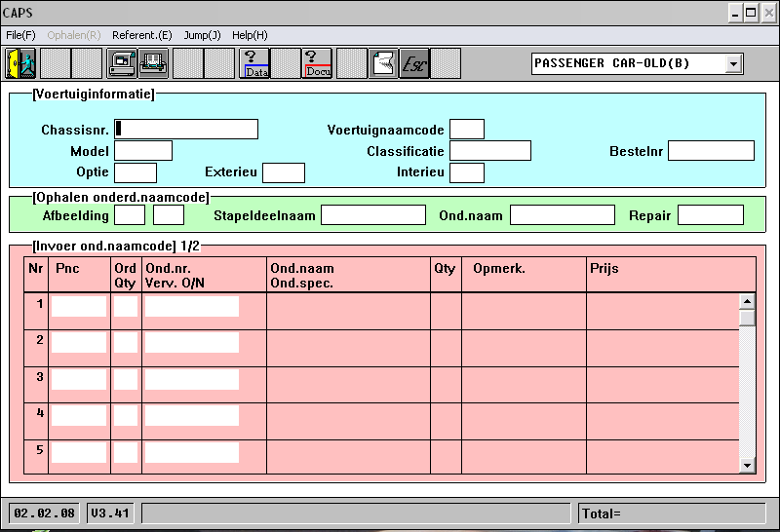Open the Docu help icon
This screenshot has height=532, width=780.
pyautogui.click(x=318, y=63)
